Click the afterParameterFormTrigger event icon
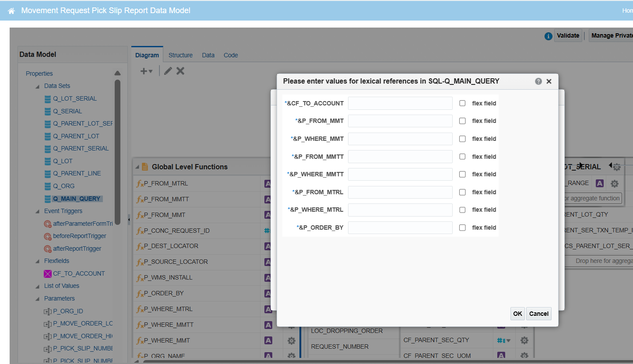 point(48,224)
